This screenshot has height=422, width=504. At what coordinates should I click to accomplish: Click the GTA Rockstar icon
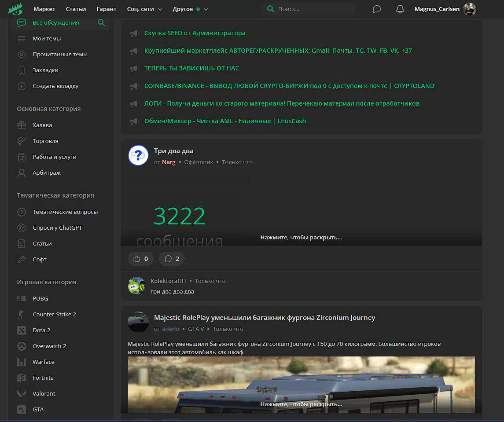(x=22, y=410)
